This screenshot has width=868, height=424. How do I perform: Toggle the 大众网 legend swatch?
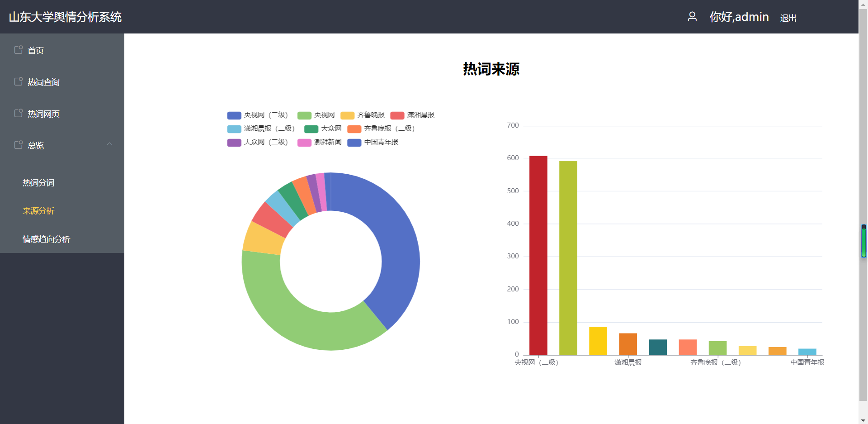pos(311,129)
